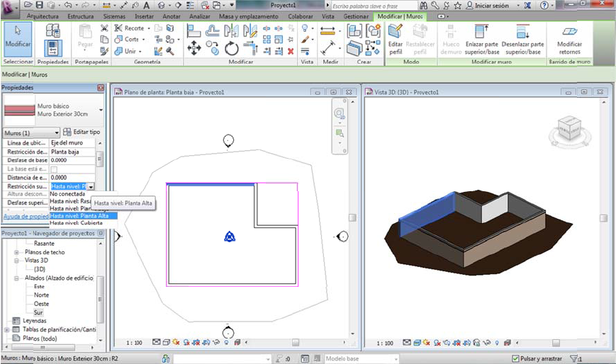Select the Norte elevation in project browser

(41, 295)
